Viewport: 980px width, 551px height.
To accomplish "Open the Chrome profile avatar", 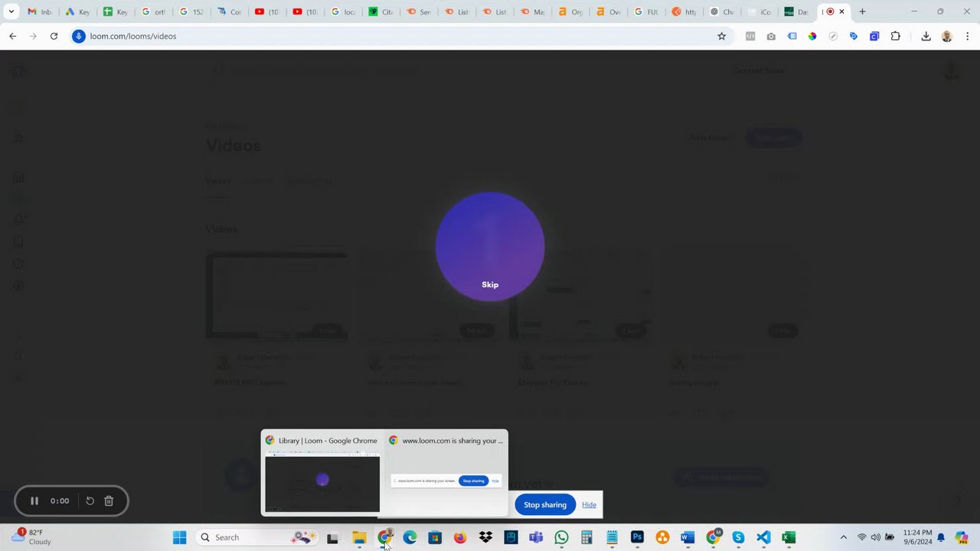I will click(x=947, y=36).
